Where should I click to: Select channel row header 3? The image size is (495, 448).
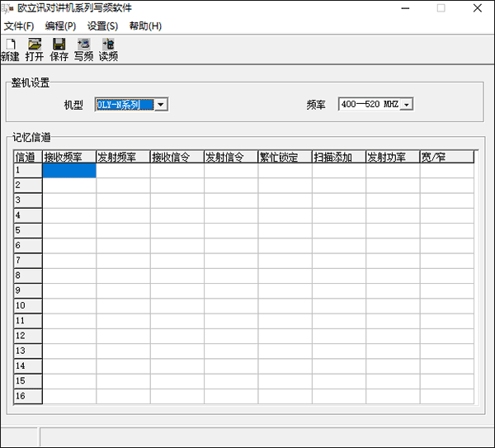(x=28, y=200)
